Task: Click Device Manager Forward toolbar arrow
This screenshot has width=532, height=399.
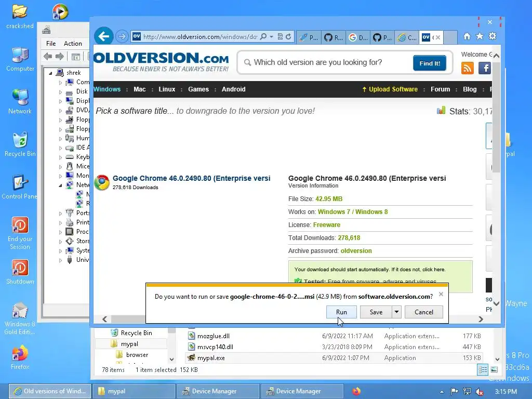Action: 60,56
